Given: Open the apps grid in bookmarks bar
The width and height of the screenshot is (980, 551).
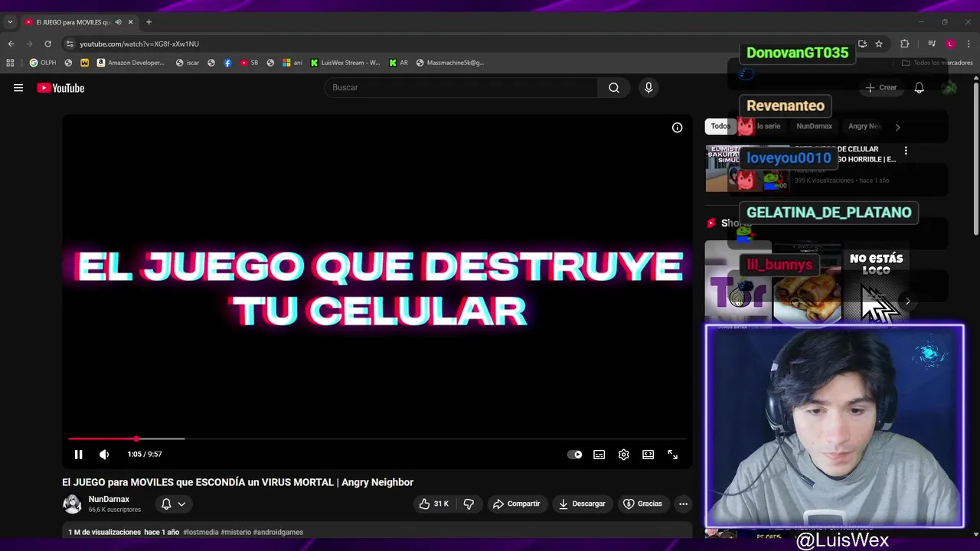Looking at the screenshot, I should (x=10, y=63).
